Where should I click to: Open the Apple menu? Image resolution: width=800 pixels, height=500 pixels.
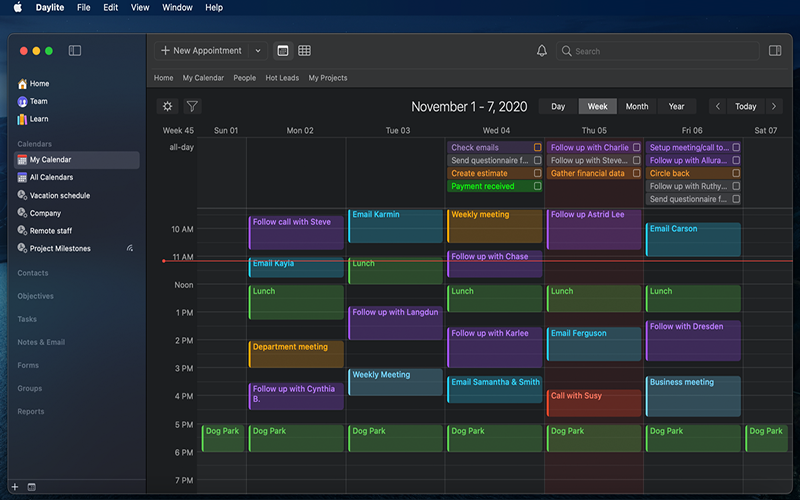[18, 7]
